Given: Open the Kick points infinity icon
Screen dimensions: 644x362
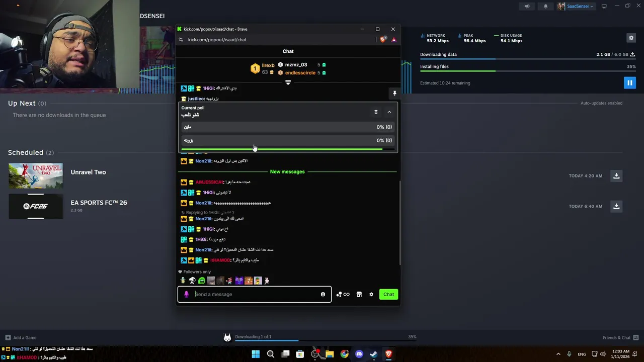Looking at the screenshot, I should pos(343,294).
